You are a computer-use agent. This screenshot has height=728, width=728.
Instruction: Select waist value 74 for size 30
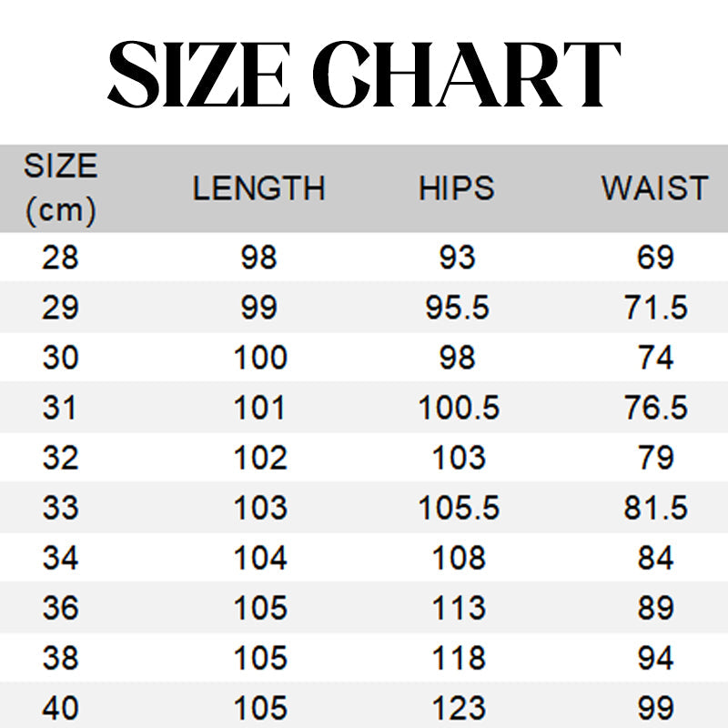coord(655,358)
